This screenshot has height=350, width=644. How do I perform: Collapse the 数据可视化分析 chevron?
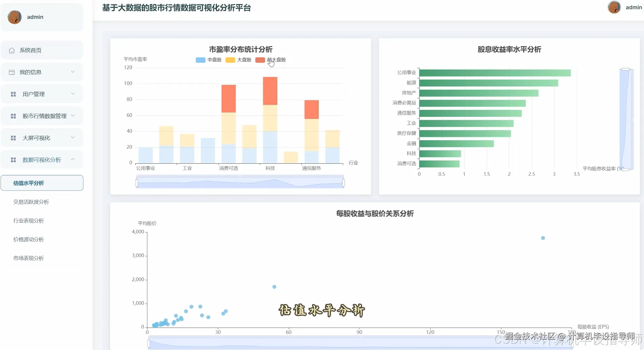coord(73,159)
